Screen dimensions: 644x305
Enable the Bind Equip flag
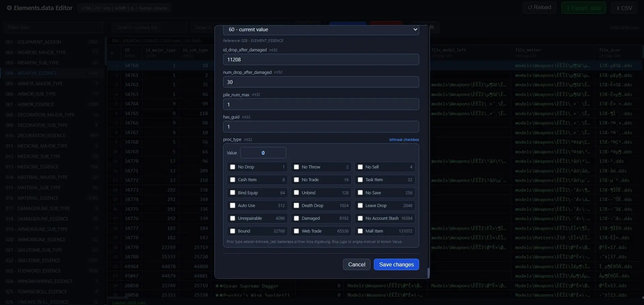[x=233, y=193]
